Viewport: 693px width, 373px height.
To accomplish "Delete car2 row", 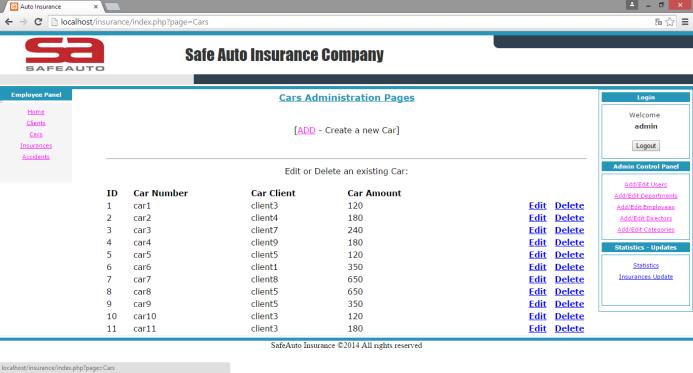I will coord(569,218).
